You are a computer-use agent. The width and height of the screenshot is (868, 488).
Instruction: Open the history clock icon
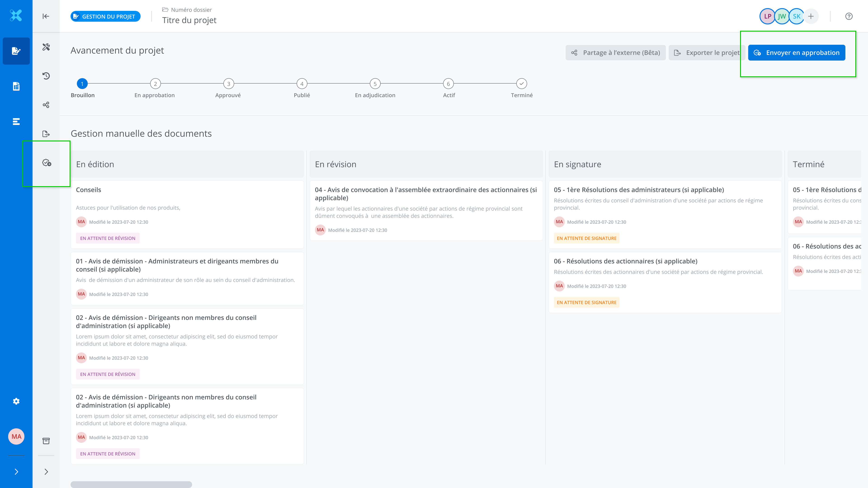[x=46, y=76]
